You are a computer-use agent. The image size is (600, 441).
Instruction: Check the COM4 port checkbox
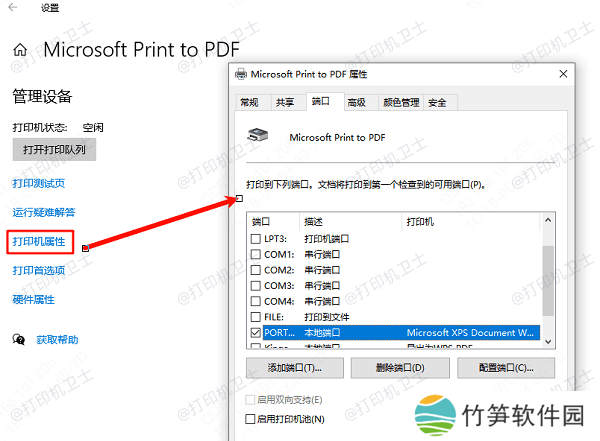tap(255, 301)
